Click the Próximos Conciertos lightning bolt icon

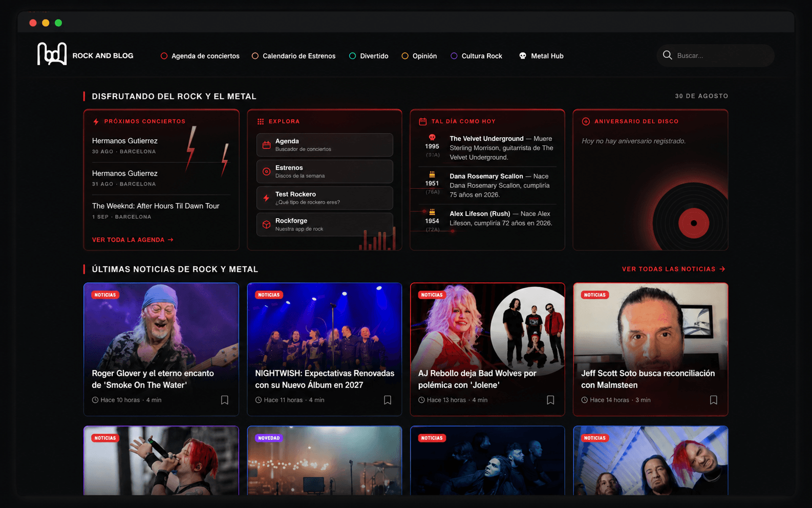96,122
